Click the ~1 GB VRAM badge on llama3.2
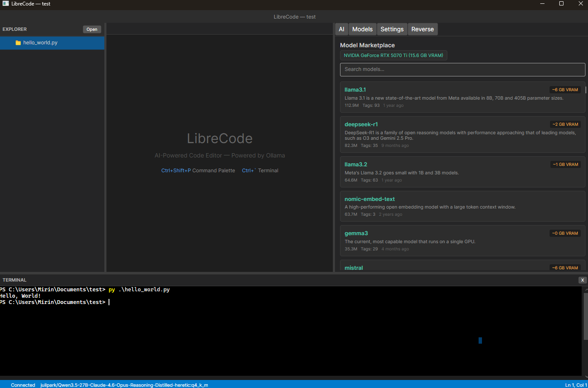The height and width of the screenshot is (388, 588). coord(565,164)
